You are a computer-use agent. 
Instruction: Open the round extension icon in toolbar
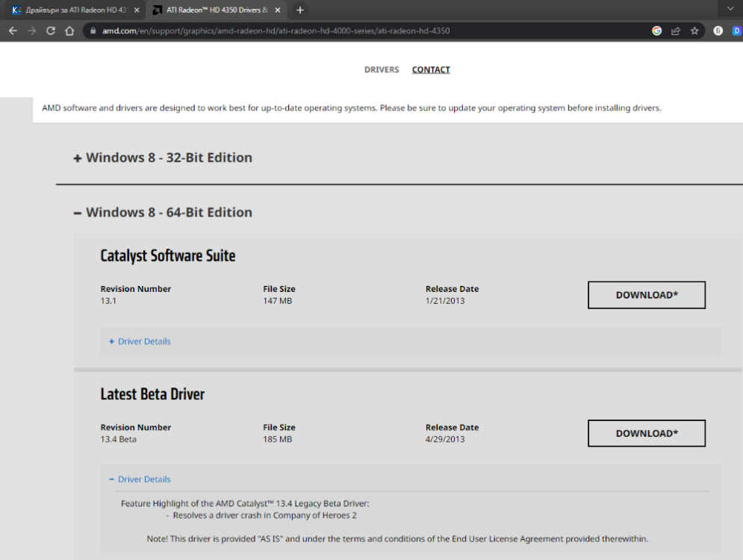718,31
